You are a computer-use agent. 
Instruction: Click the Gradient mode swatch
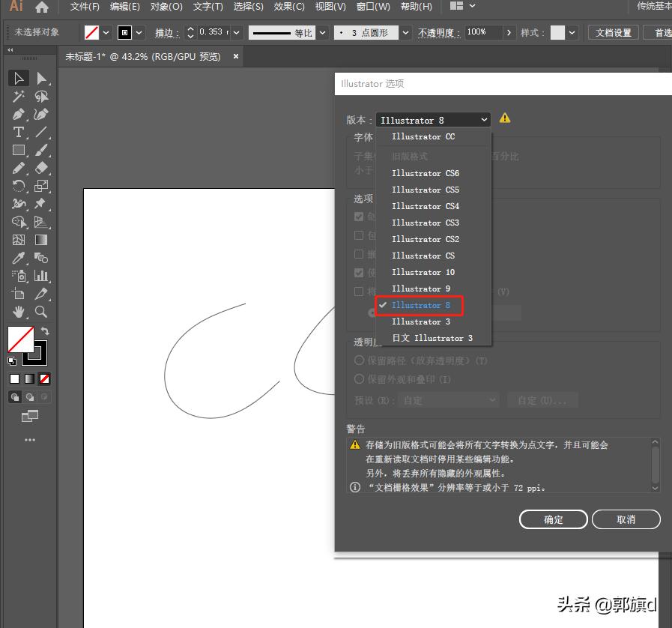(29, 379)
